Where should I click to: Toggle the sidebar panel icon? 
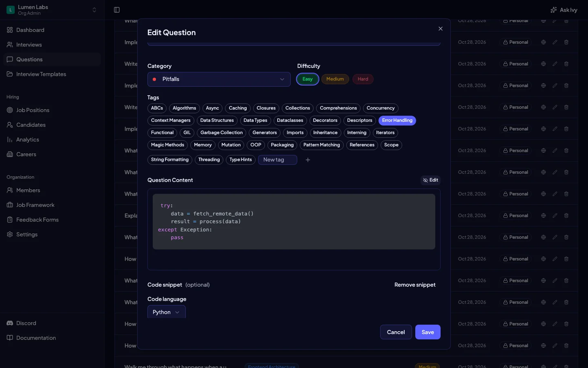[x=117, y=10]
